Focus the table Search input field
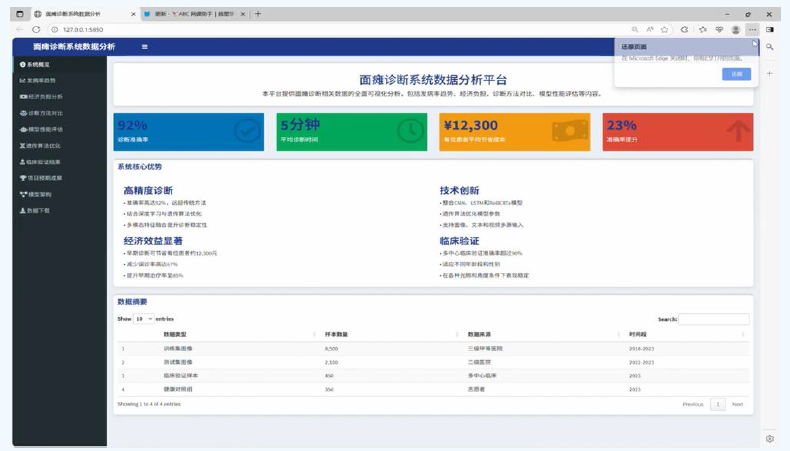 714,319
